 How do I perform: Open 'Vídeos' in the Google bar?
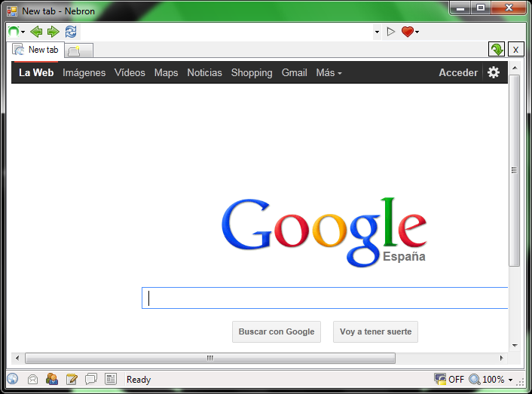coord(130,72)
